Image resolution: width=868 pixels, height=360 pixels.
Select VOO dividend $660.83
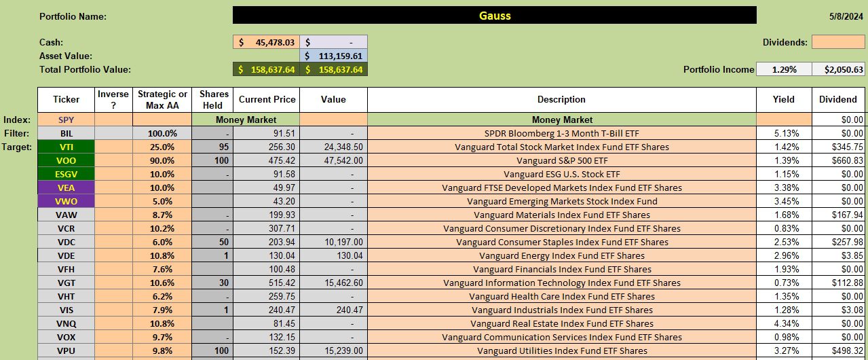pyautogui.click(x=838, y=160)
